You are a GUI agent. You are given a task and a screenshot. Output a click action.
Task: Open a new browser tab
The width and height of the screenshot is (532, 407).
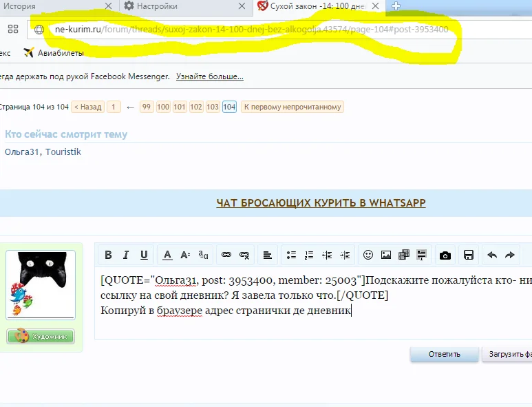(x=396, y=6)
